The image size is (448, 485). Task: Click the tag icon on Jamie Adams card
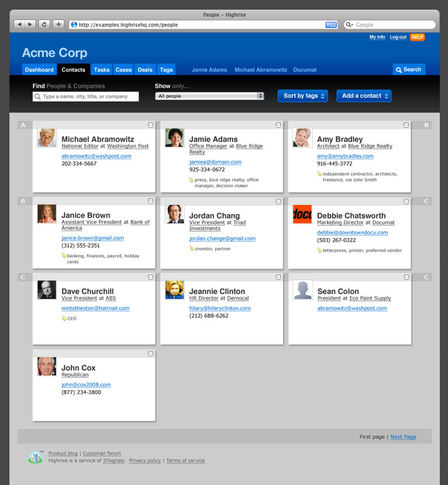[x=191, y=180]
